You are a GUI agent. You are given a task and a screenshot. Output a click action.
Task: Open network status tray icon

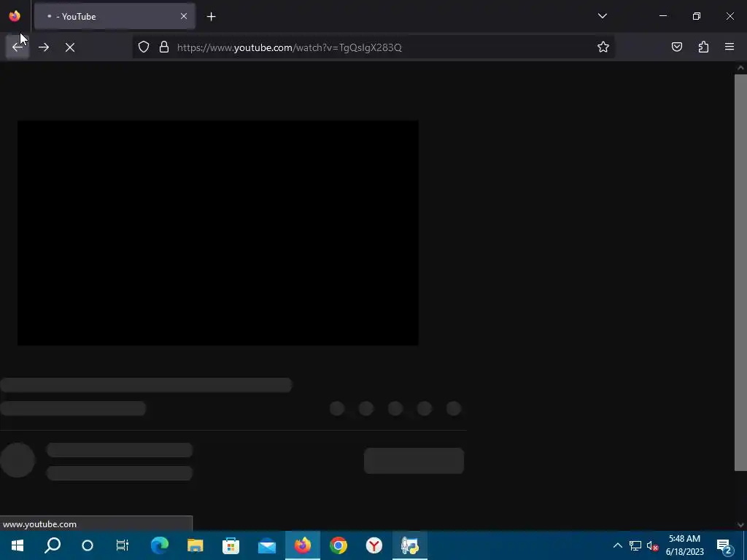tap(635, 545)
